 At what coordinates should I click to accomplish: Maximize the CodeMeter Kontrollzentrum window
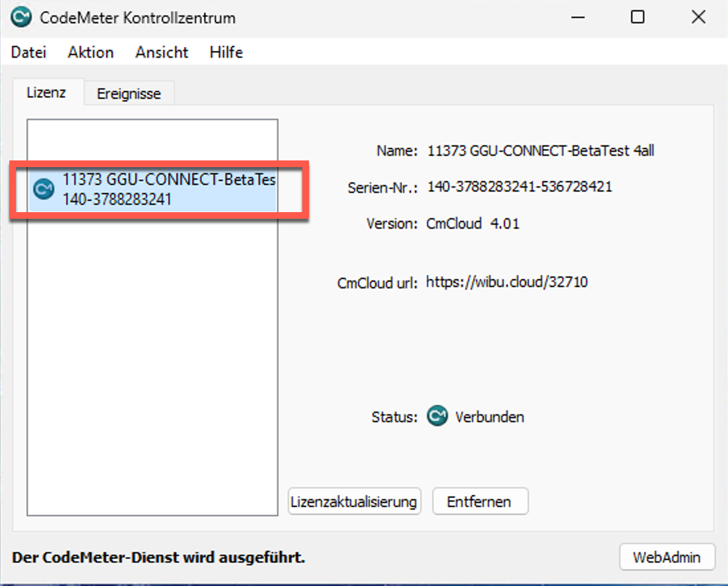coord(637,18)
